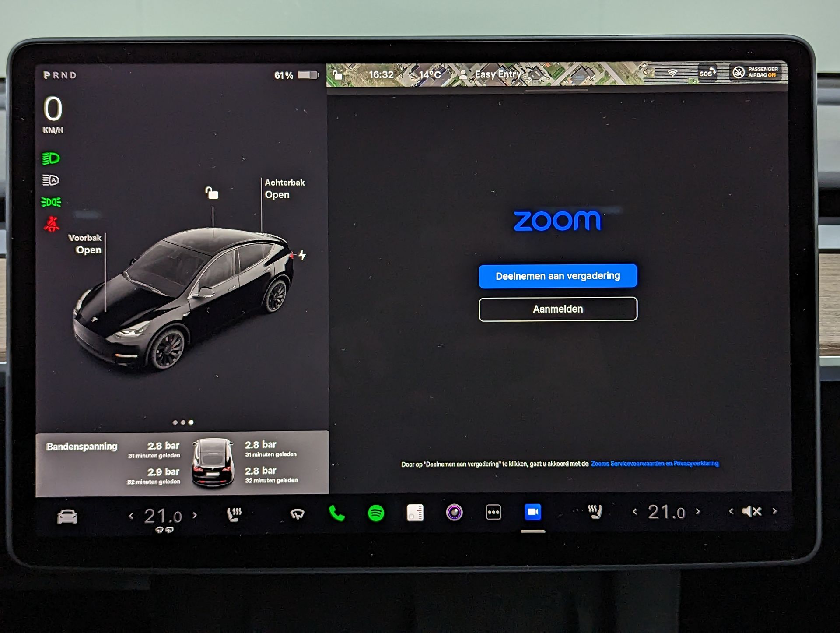
Task: Tap the green parking lights indicator
Action: tap(51, 202)
